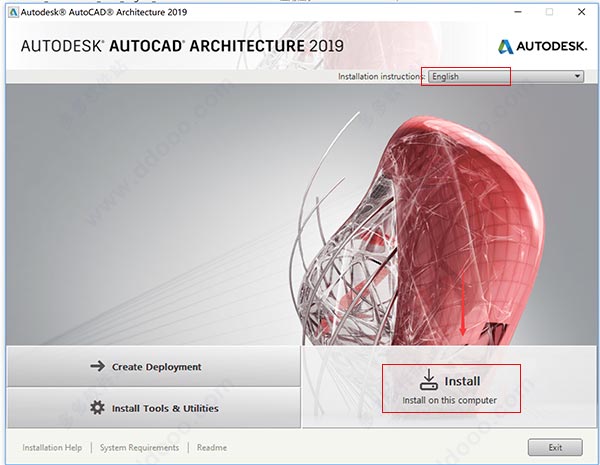Click the arrow icon beside Create Deployment
The width and height of the screenshot is (600, 465).
click(98, 366)
